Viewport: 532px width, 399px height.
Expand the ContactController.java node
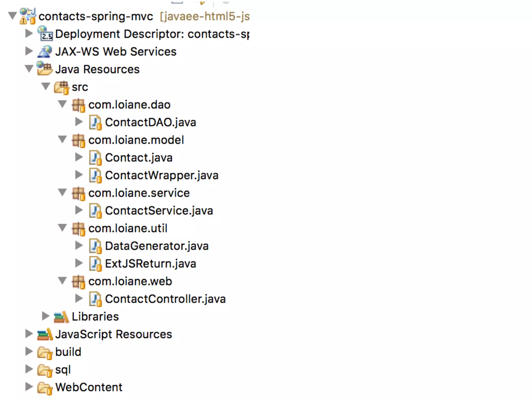click(x=79, y=298)
